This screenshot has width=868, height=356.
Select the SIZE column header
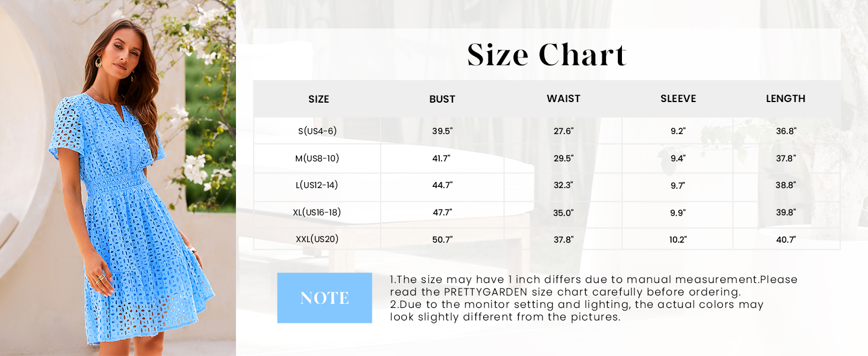tap(318, 99)
